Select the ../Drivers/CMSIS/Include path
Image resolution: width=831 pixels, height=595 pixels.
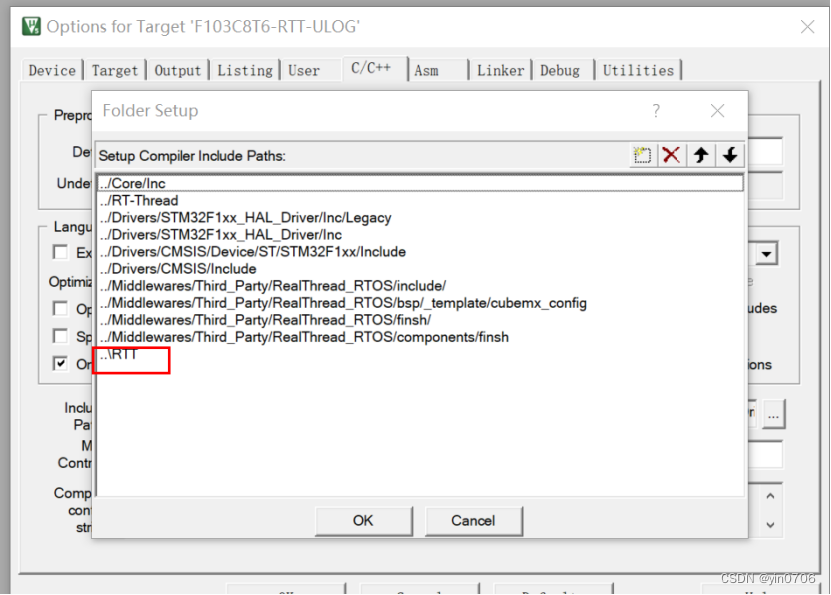[420, 269]
